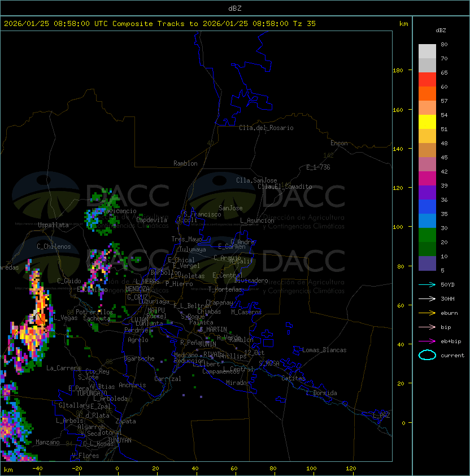Viewport: 470px width, 476px height.
Task: Click the Mirador label
Action: tap(238, 383)
